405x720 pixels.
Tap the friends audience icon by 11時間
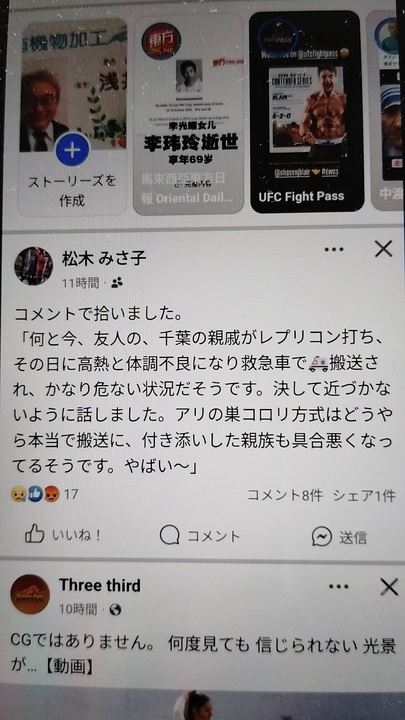pos(117,282)
